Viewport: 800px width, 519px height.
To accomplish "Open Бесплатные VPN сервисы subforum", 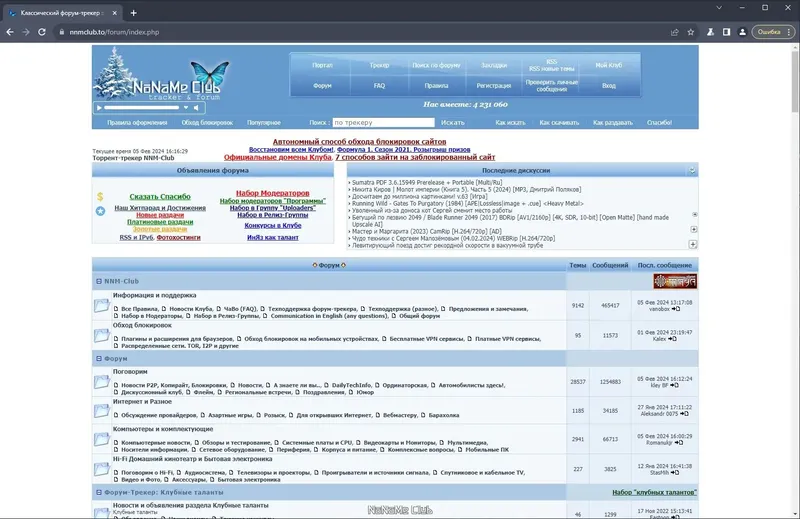I will pyautogui.click(x=426, y=339).
